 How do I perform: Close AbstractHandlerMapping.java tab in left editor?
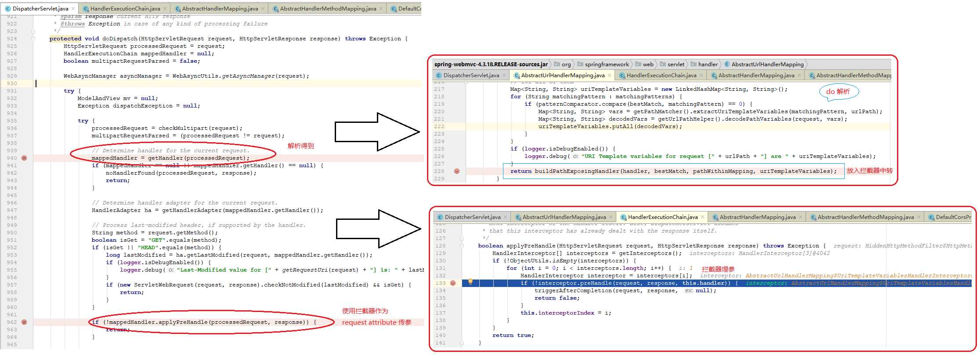pyautogui.click(x=263, y=9)
